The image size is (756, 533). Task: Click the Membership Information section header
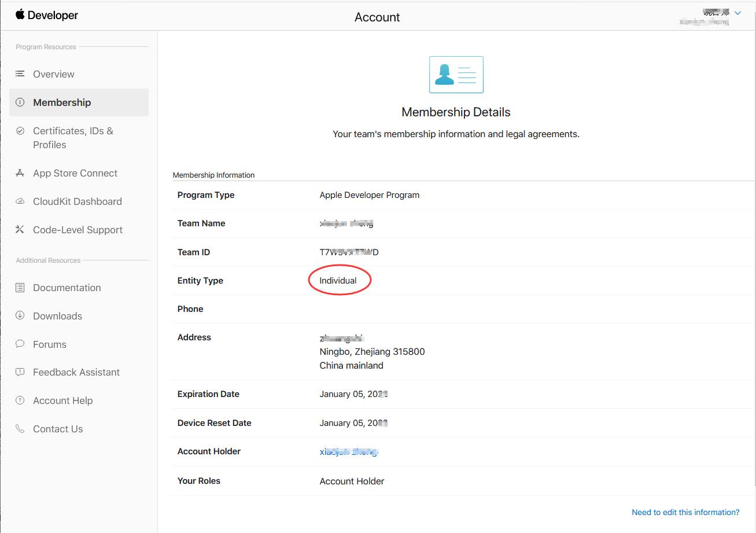[x=213, y=175]
